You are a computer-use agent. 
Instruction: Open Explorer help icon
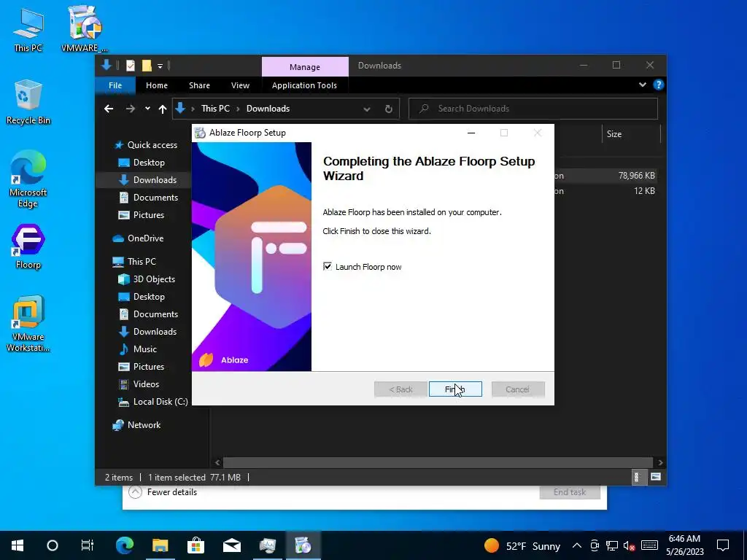(x=659, y=85)
